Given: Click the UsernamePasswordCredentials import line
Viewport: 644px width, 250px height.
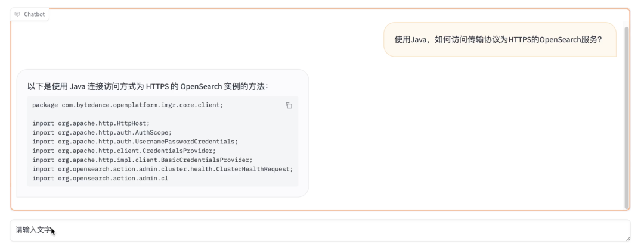Looking at the screenshot, I should 135,142.
